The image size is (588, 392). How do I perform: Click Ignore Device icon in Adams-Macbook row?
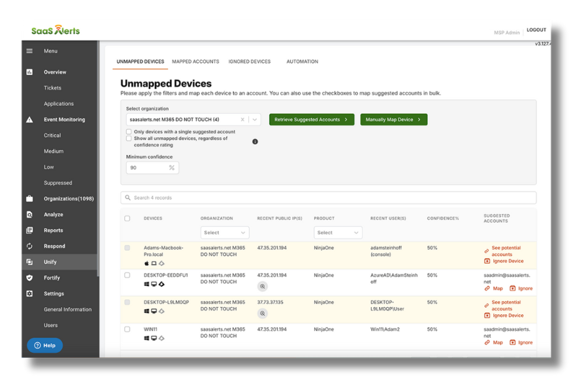[487, 261]
